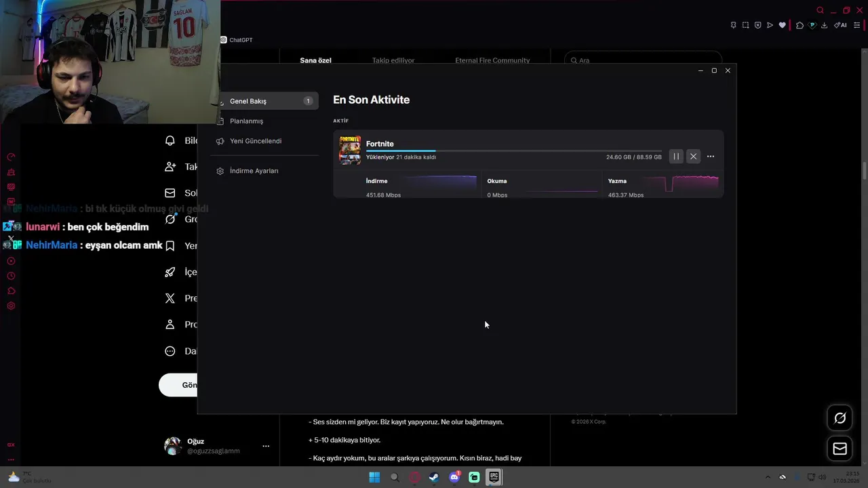868x488 pixels.
Task: Open the AI assistant icon in browser toolbar
Action: (x=840, y=25)
